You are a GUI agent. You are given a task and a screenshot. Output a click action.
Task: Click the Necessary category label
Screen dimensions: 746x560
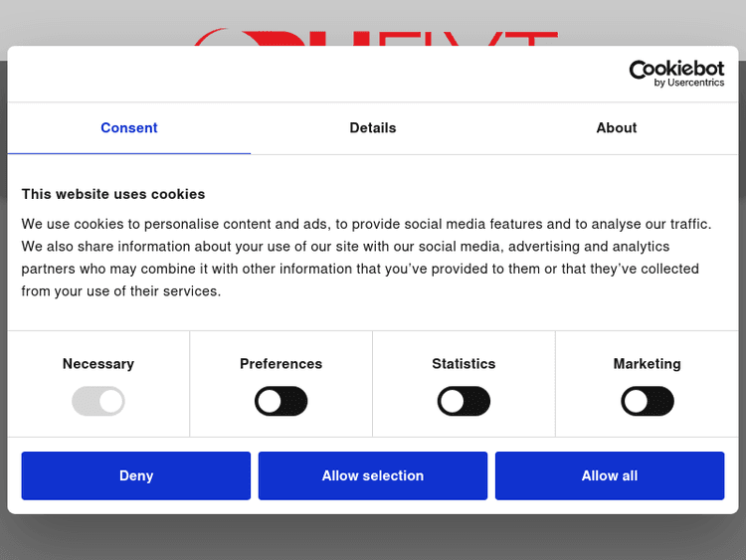click(98, 364)
